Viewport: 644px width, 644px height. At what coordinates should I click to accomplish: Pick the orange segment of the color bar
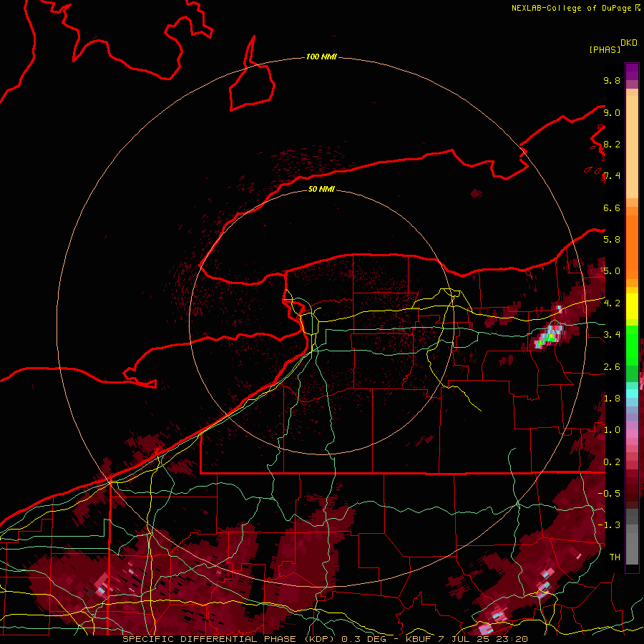pos(632,246)
